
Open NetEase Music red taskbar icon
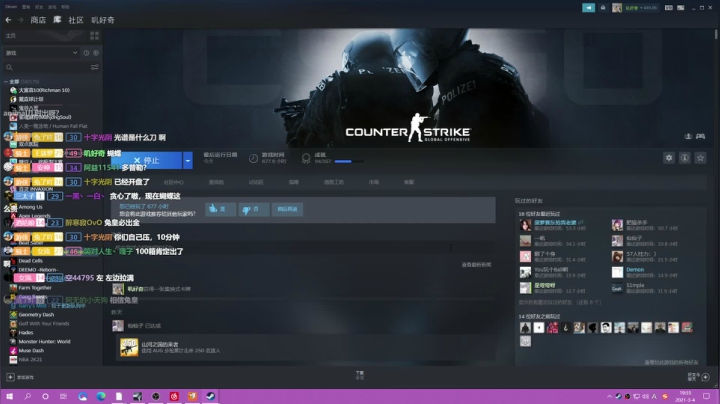click(174, 396)
